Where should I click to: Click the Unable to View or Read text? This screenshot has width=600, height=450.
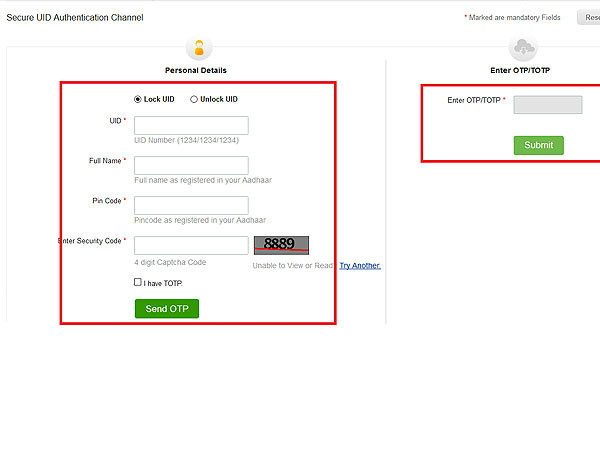[293, 265]
